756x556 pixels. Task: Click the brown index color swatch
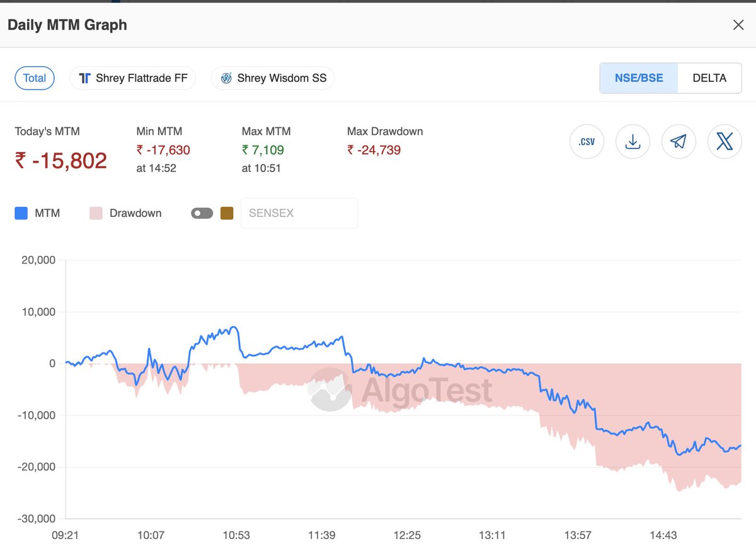(227, 213)
